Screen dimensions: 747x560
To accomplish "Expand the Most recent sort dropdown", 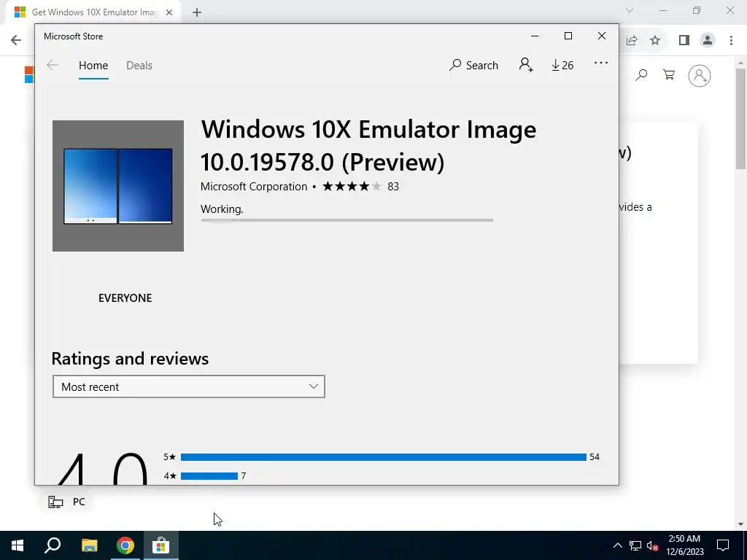I will tap(189, 386).
